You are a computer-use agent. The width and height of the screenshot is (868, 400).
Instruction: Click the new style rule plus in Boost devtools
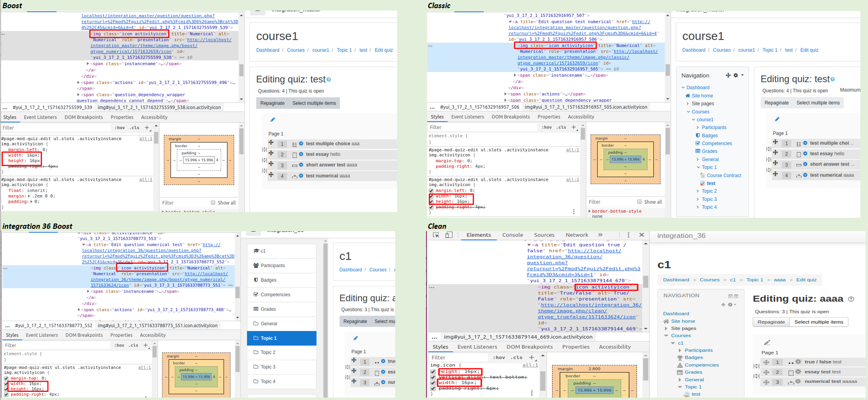[x=147, y=128]
